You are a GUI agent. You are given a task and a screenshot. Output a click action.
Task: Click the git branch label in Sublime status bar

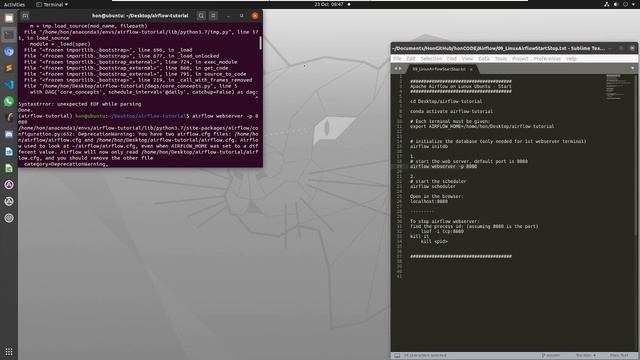point(551,356)
